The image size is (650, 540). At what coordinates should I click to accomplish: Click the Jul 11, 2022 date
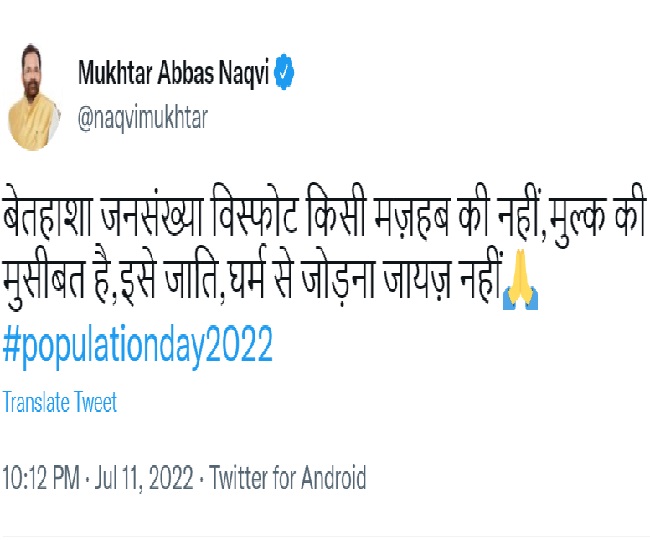pyautogui.click(x=141, y=477)
